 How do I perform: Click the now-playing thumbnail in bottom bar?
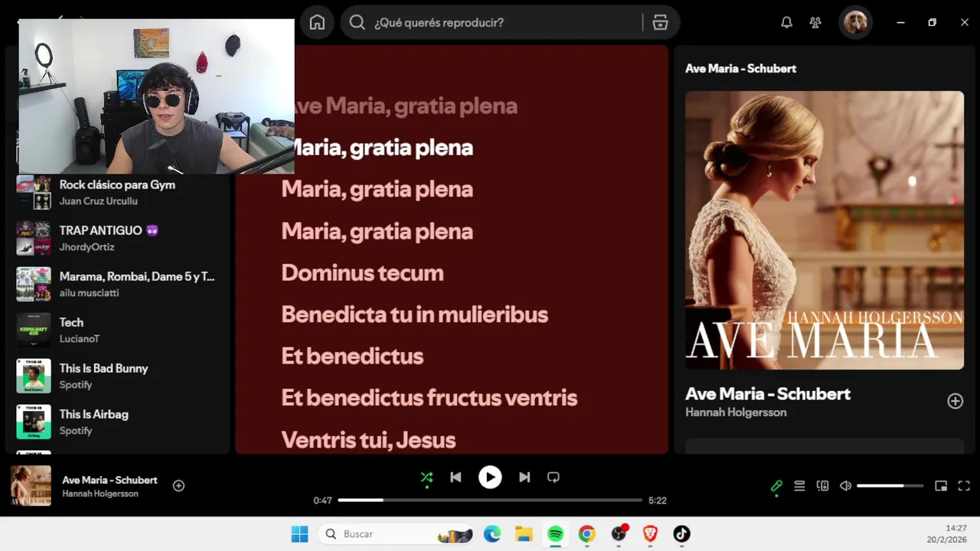click(x=31, y=486)
